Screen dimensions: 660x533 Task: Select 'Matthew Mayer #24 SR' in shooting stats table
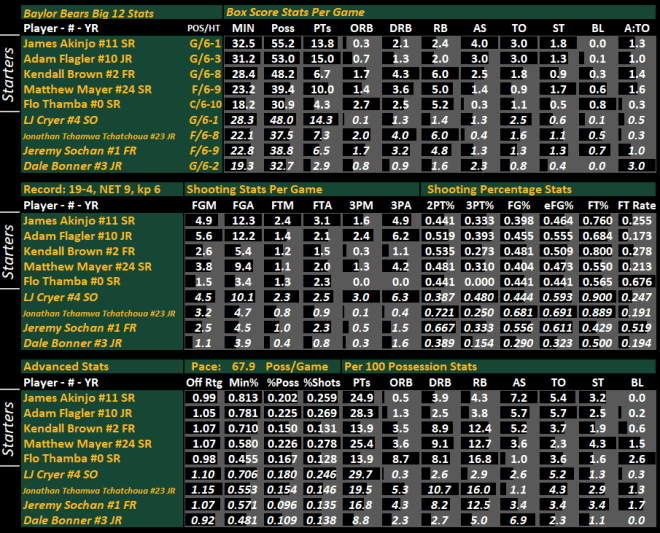[88, 266]
